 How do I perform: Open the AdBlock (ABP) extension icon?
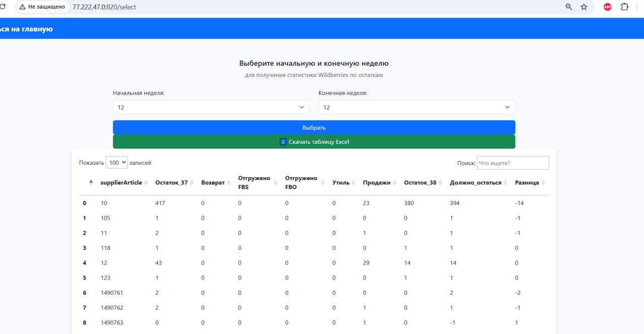click(x=607, y=7)
